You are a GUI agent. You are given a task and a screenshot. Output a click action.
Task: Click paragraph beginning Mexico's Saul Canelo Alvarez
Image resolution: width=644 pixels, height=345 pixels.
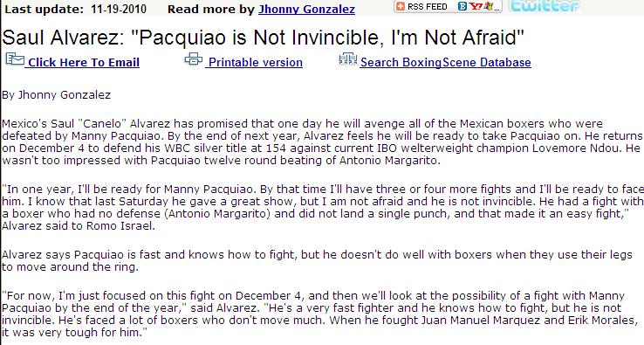pyautogui.click(x=322, y=141)
